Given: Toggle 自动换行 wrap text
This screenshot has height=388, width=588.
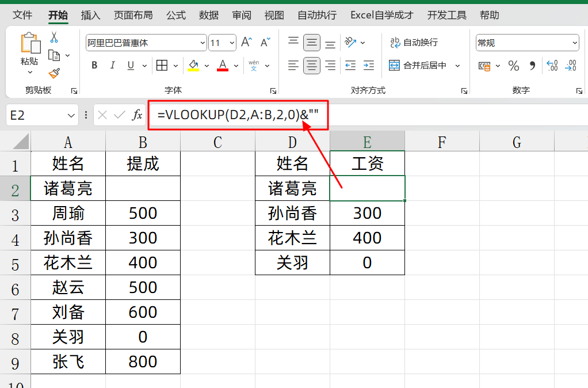Looking at the screenshot, I should 414,43.
